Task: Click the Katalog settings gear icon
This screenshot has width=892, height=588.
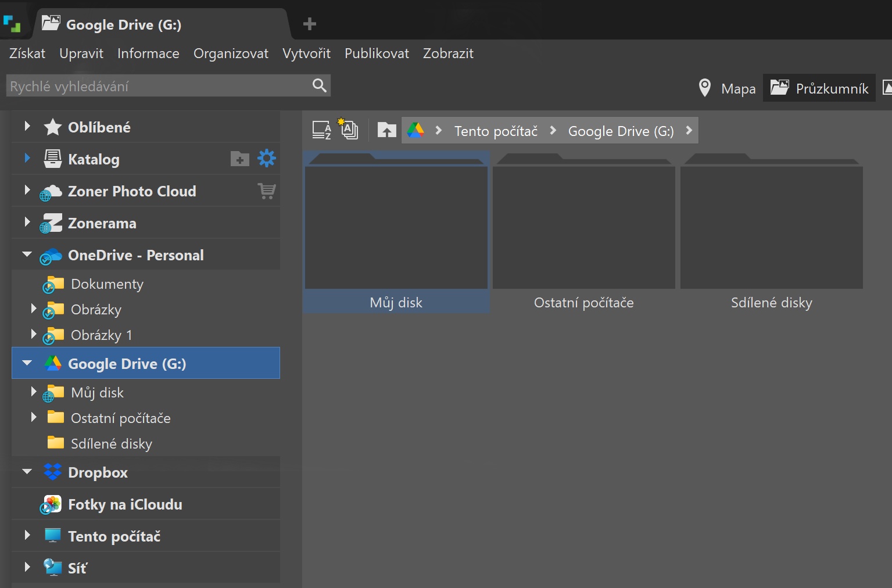Action: pyautogui.click(x=267, y=158)
